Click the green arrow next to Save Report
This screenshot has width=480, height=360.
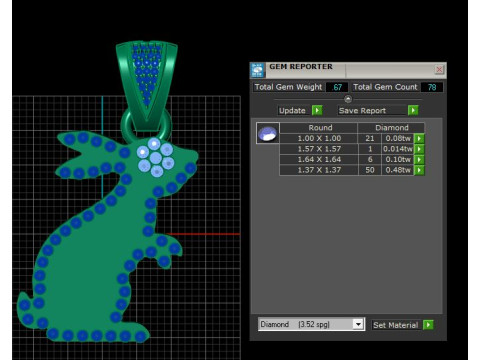[413, 110]
